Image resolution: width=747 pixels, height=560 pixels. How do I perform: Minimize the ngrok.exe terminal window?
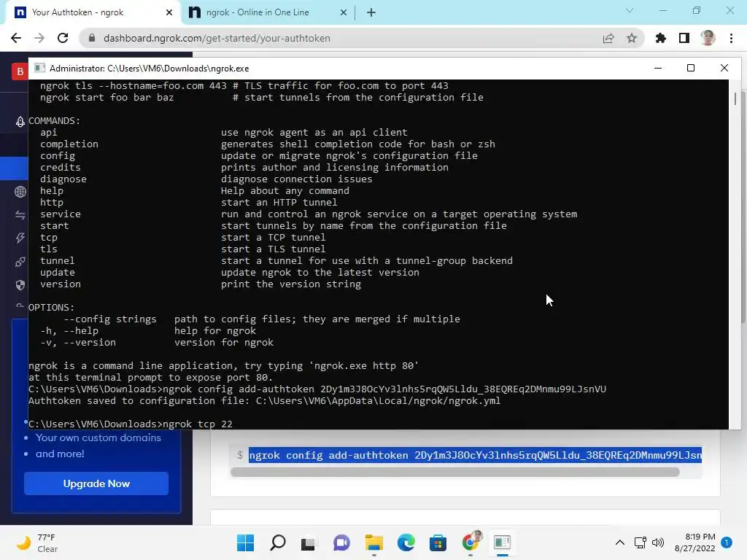pos(658,68)
